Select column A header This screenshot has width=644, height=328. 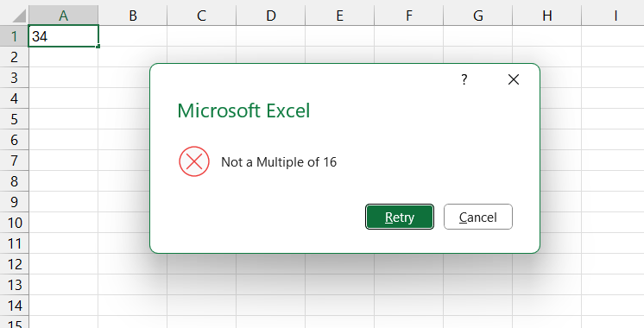(x=63, y=16)
